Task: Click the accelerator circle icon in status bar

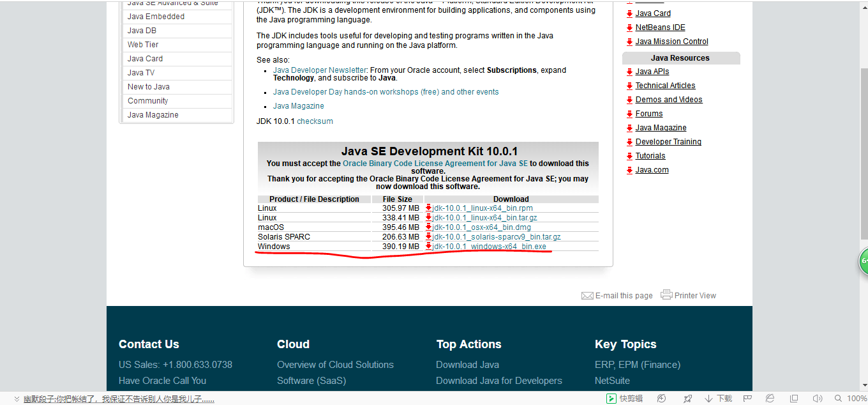Action: click(662, 399)
